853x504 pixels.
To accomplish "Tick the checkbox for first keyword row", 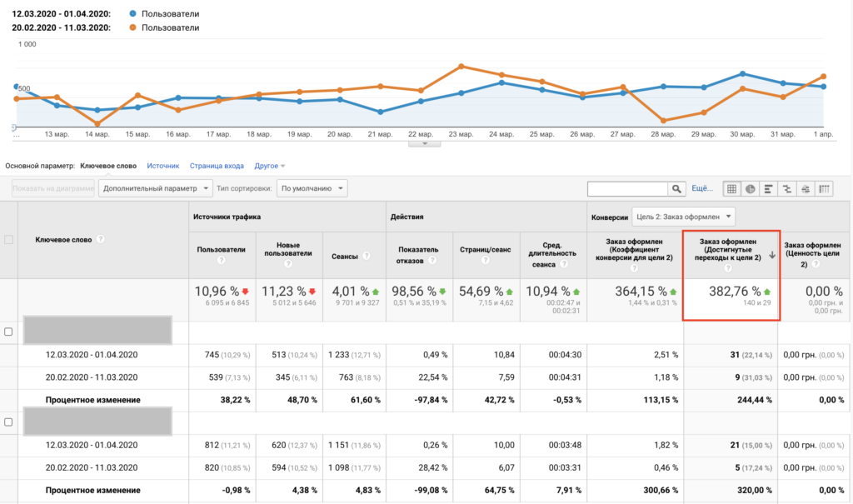I will (8, 332).
